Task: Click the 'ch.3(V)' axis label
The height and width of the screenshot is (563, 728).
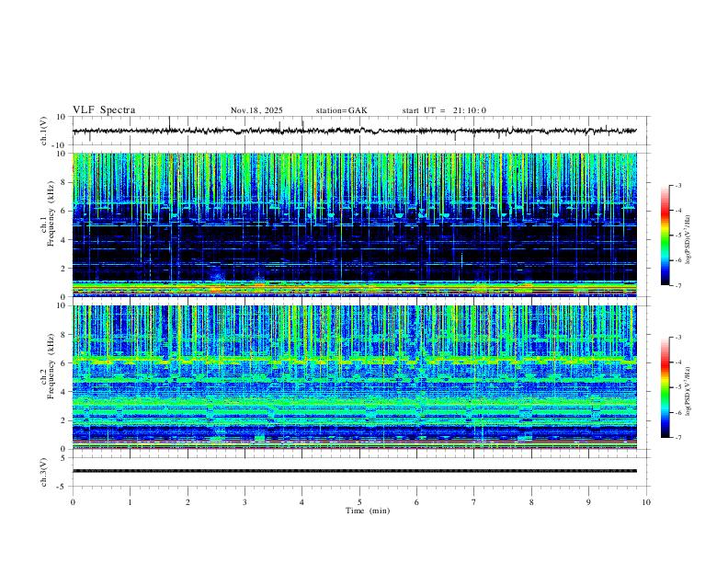Action: pos(44,472)
